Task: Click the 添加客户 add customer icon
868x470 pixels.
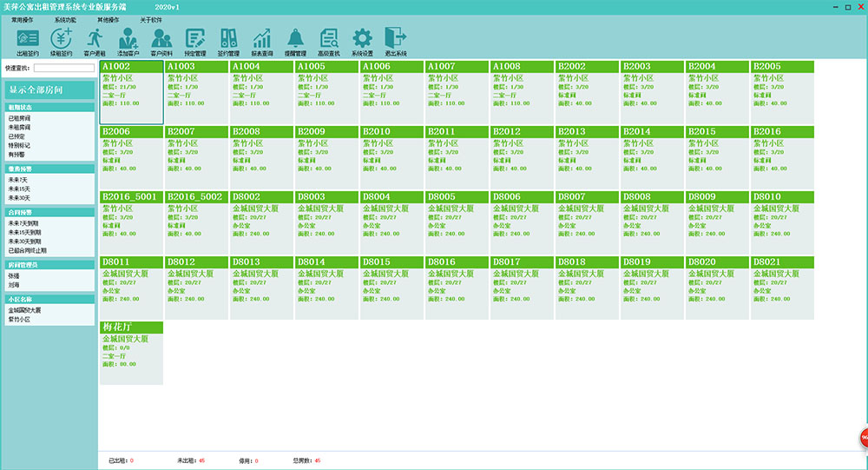Action: pos(128,41)
